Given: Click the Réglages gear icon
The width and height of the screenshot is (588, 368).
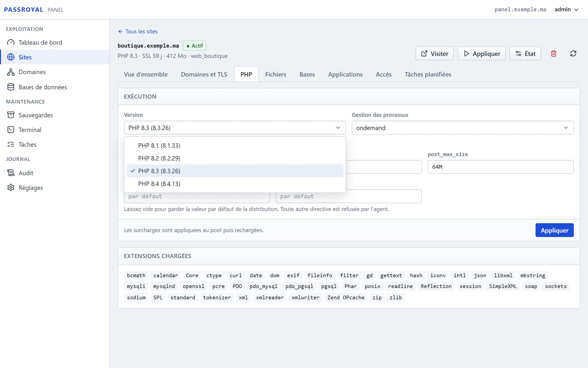Looking at the screenshot, I should click(11, 188).
